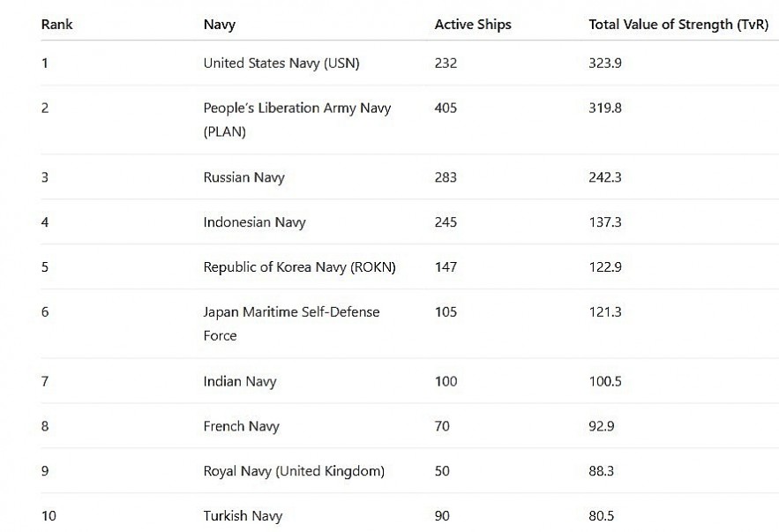Viewport: 779px width, 532px height.
Task: Click the 283 active ships value
Action: click(446, 177)
